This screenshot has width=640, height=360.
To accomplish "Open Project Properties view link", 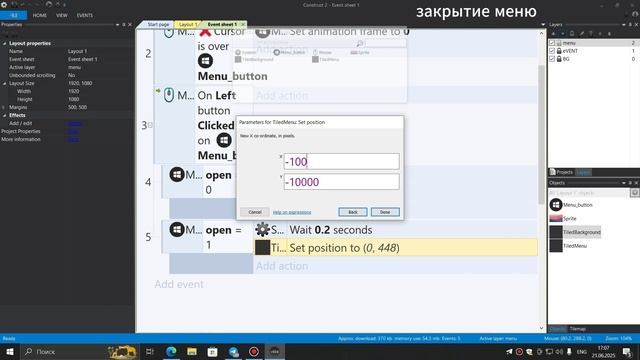I will coord(73,131).
